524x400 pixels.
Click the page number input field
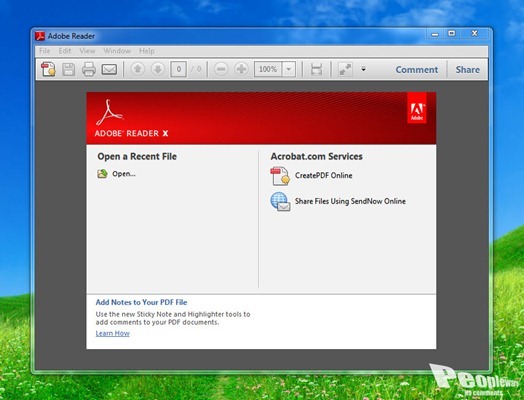(178, 69)
